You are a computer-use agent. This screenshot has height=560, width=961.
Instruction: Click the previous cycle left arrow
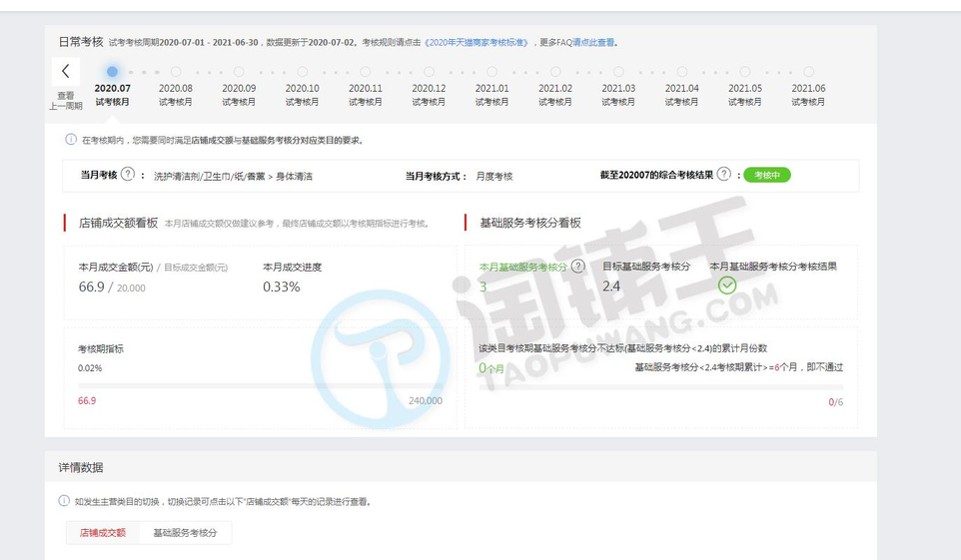pyautogui.click(x=66, y=71)
